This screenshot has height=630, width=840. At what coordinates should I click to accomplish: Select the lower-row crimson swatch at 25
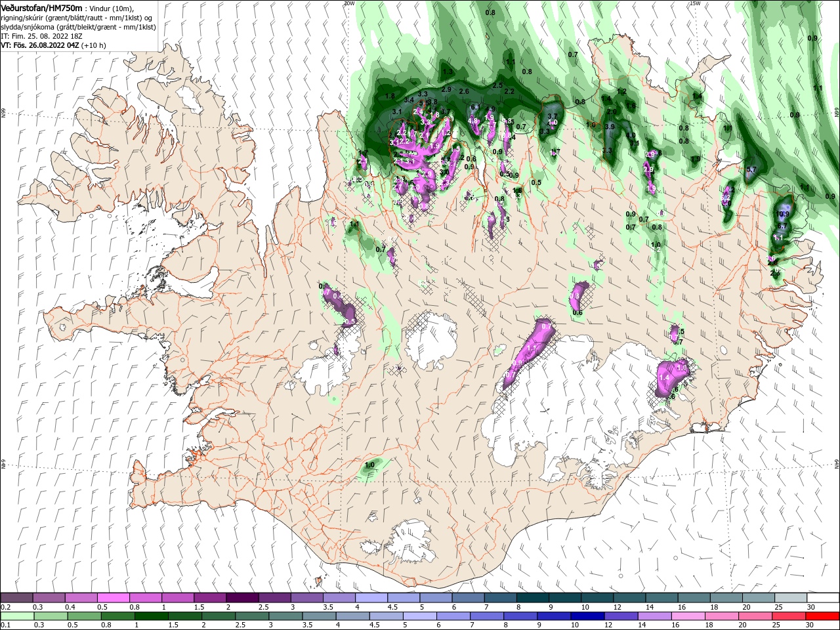(789, 616)
